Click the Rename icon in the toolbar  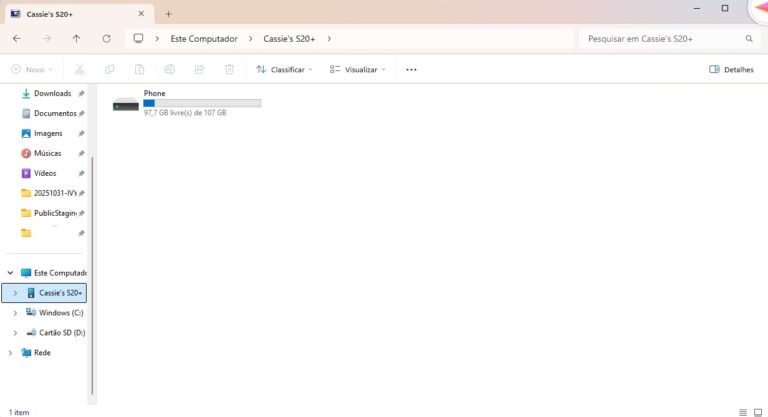coord(169,70)
